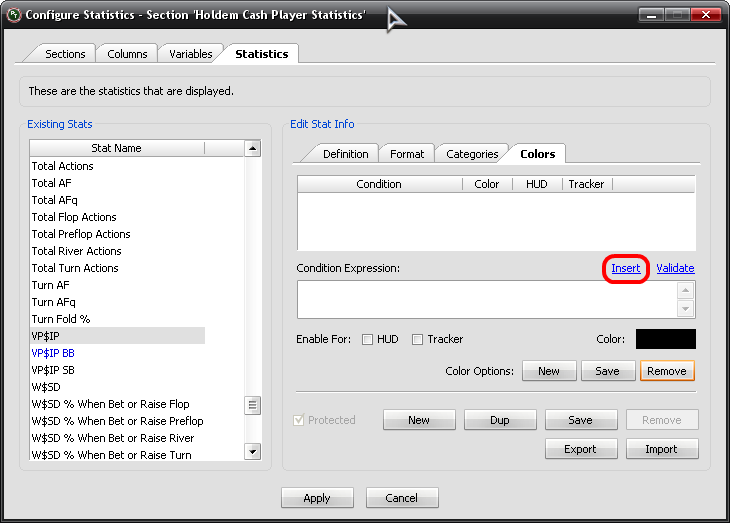
Task: Click Condition Expression scroll down arrow
Action: [x=685, y=309]
